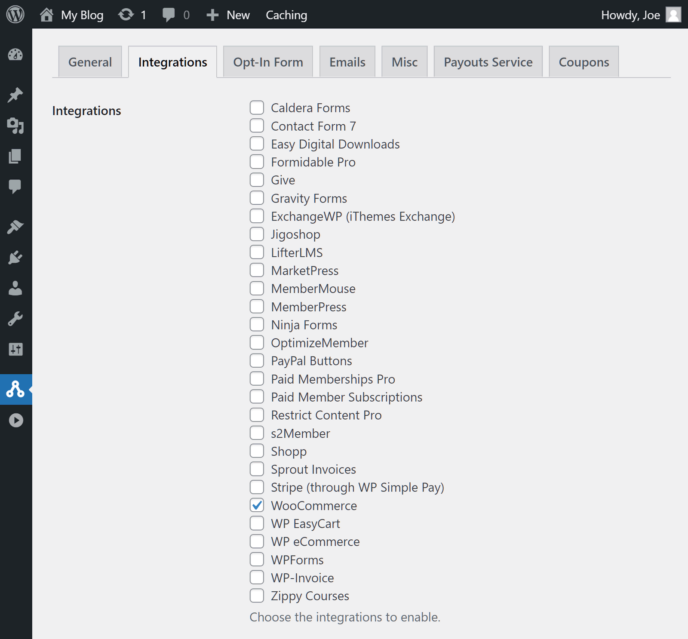
Task: Click the New menu label
Action: point(238,15)
